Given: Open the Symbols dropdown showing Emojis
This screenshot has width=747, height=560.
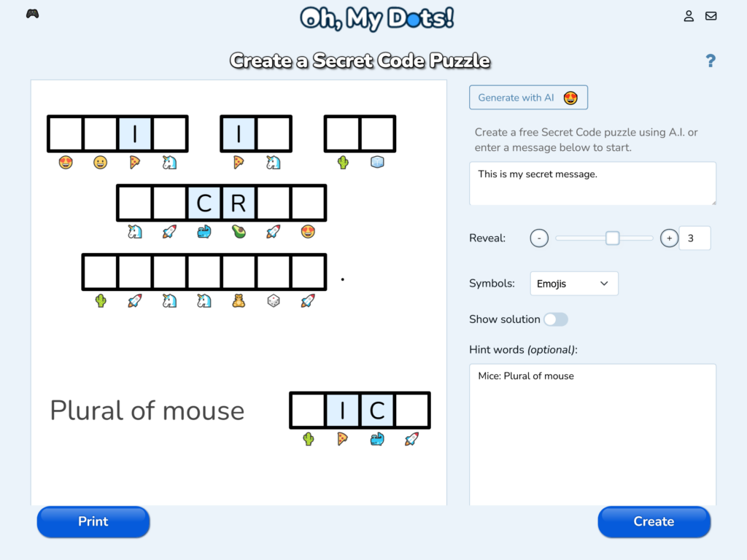Looking at the screenshot, I should pos(573,283).
